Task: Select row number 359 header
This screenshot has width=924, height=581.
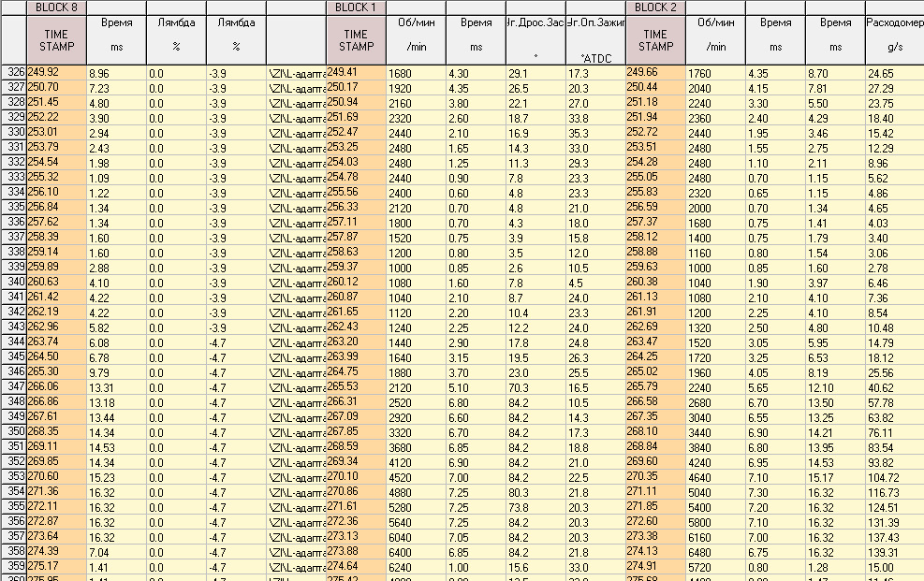Action: [13, 567]
